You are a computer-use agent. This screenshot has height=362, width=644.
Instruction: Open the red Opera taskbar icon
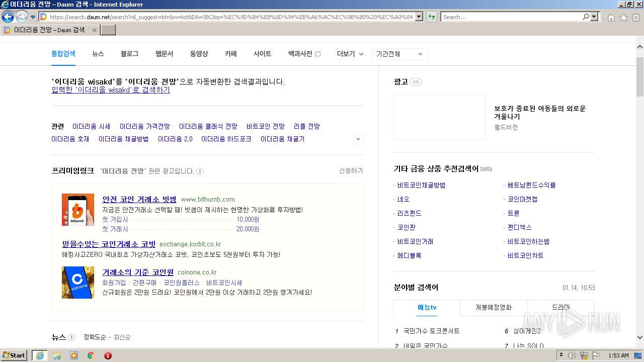[108, 355]
